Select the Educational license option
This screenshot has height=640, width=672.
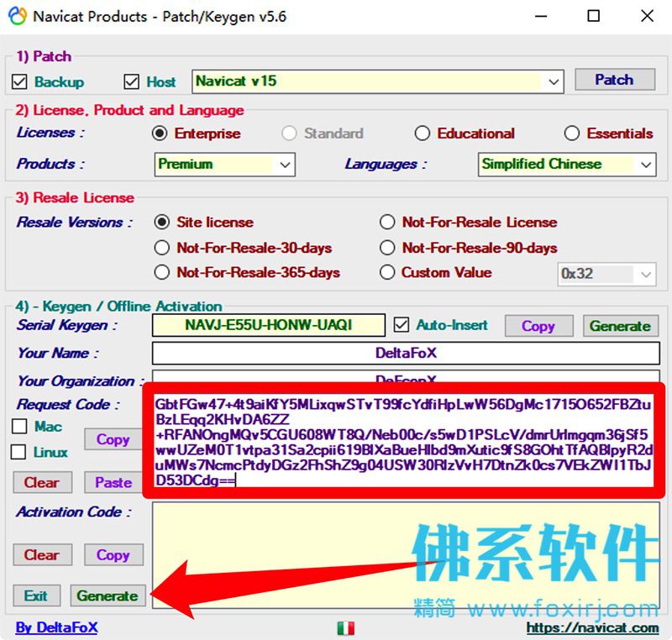(423, 134)
